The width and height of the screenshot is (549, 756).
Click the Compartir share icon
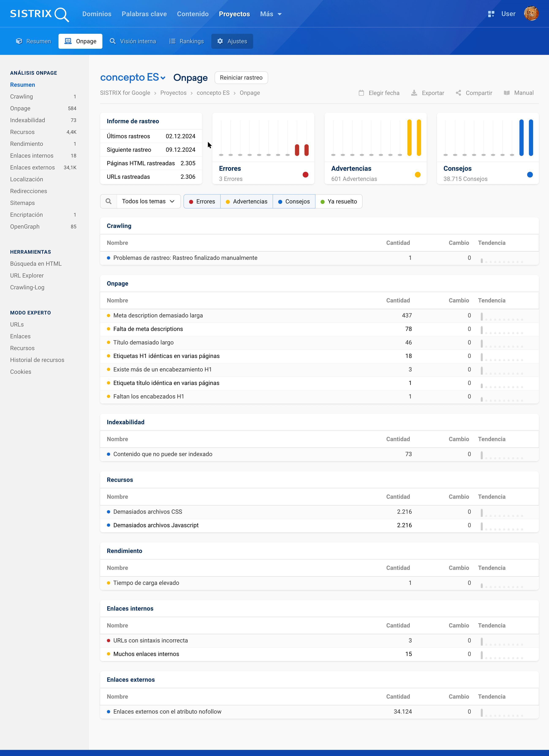pos(459,93)
